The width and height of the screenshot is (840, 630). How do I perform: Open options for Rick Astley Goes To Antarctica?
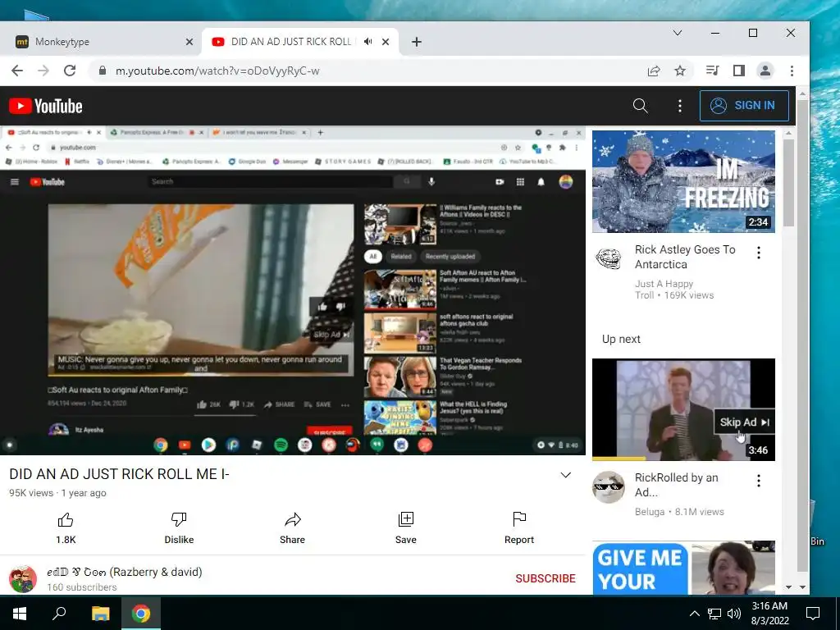pos(759,253)
